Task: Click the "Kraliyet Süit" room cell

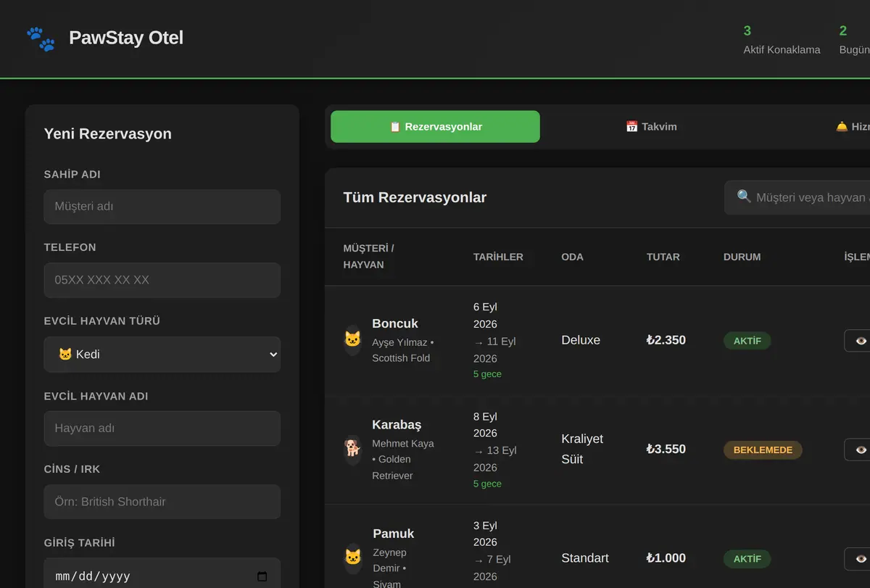Action: tap(582, 449)
